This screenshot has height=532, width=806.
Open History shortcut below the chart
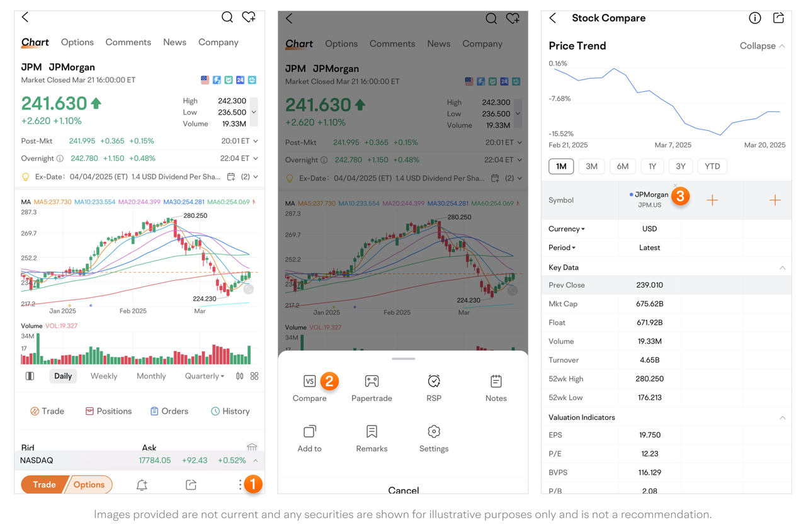coord(230,411)
